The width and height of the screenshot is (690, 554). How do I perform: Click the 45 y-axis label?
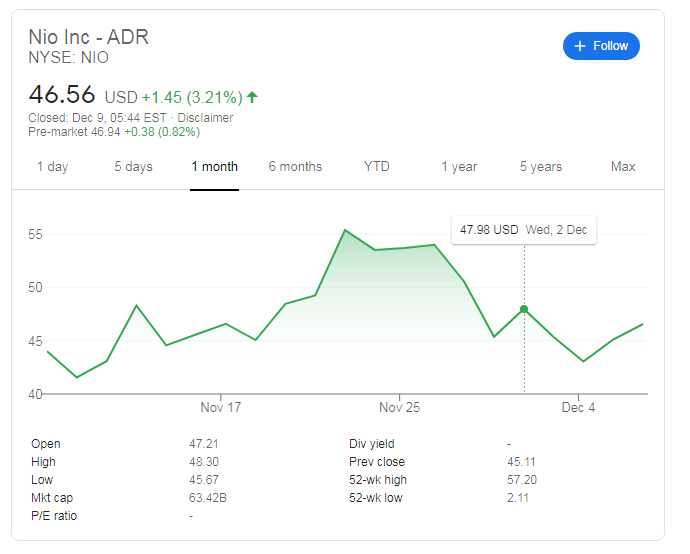coord(35,341)
